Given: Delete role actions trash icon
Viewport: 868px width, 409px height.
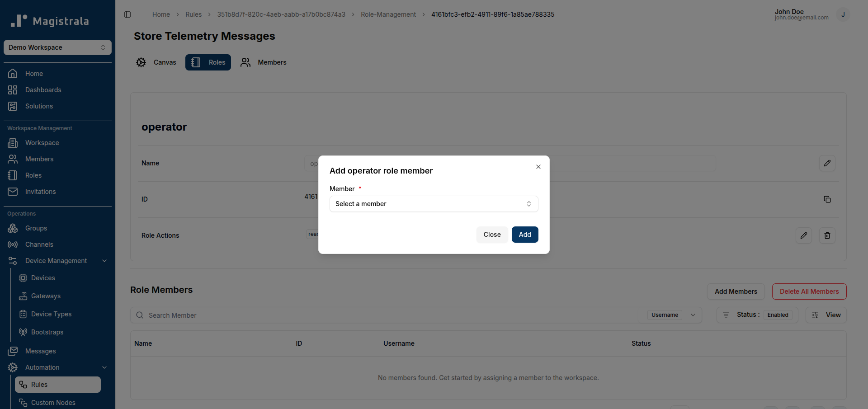Looking at the screenshot, I should (827, 235).
